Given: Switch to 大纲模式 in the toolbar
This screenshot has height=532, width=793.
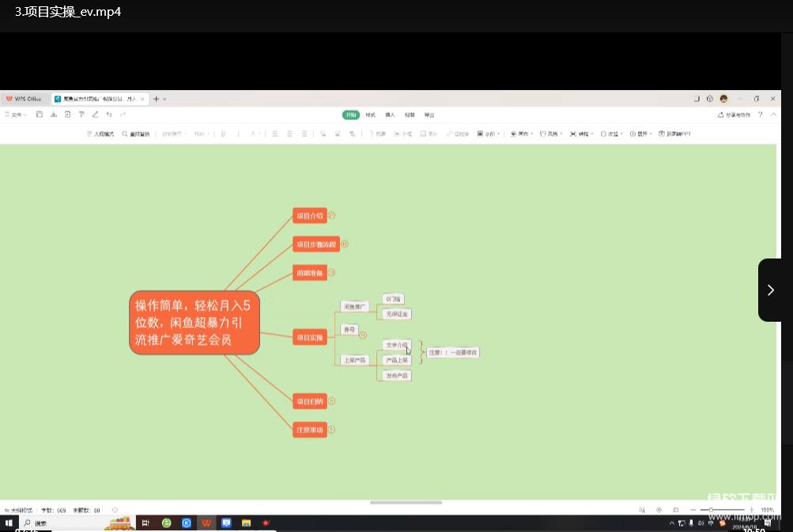Looking at the screenshot, I should coord(100,134).
